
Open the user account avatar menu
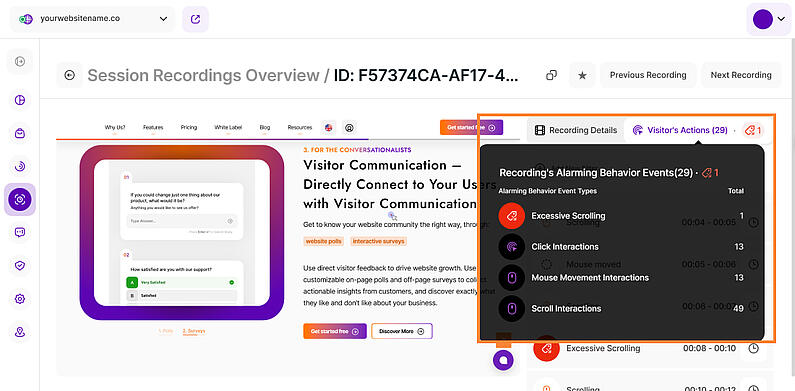click(x=768, y=19)
